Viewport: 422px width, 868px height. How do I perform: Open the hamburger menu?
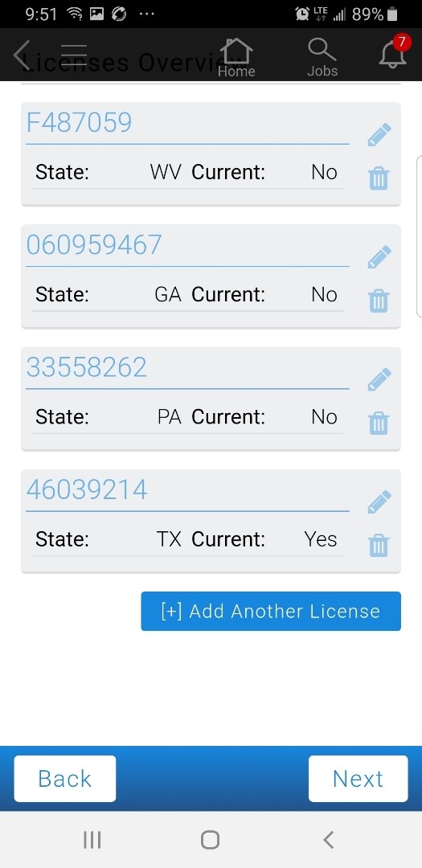(74, 55)
